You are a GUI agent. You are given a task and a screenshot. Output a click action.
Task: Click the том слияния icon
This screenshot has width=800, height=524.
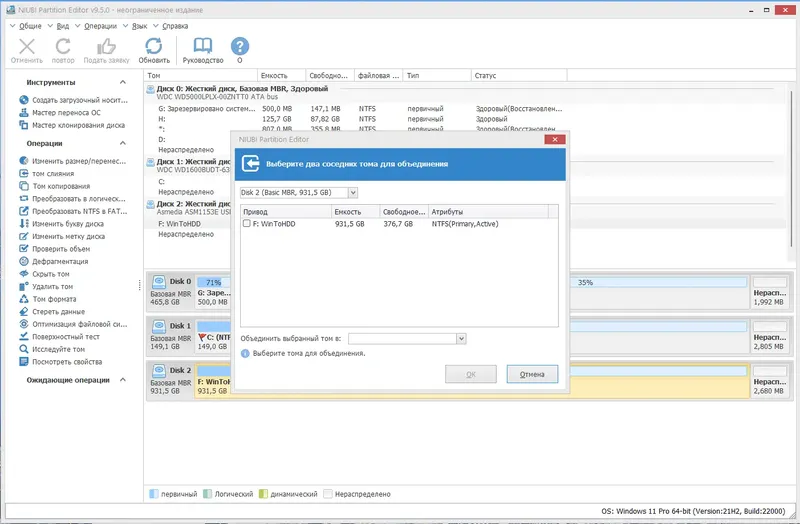[x=23, y=173]
